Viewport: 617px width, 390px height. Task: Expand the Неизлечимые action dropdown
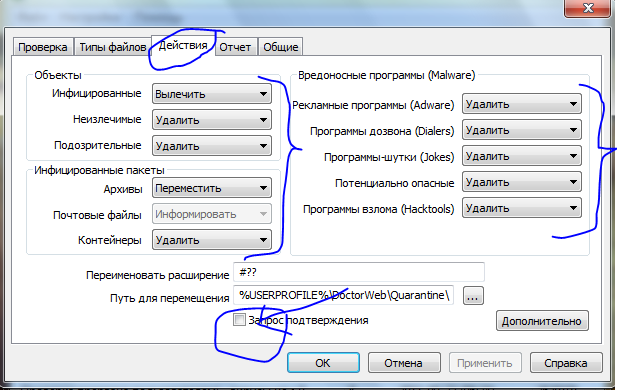tap(212, 120)
